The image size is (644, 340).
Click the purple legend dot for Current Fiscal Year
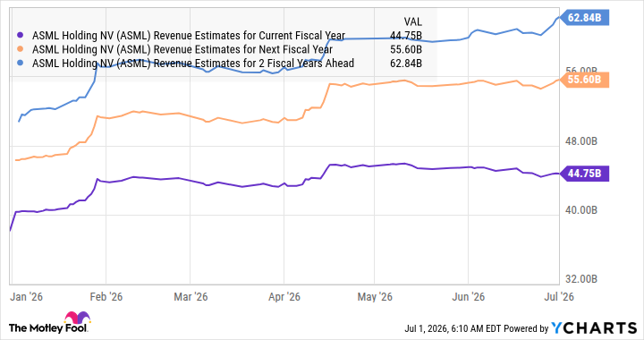pyautogui.click(x=20, y=36)
